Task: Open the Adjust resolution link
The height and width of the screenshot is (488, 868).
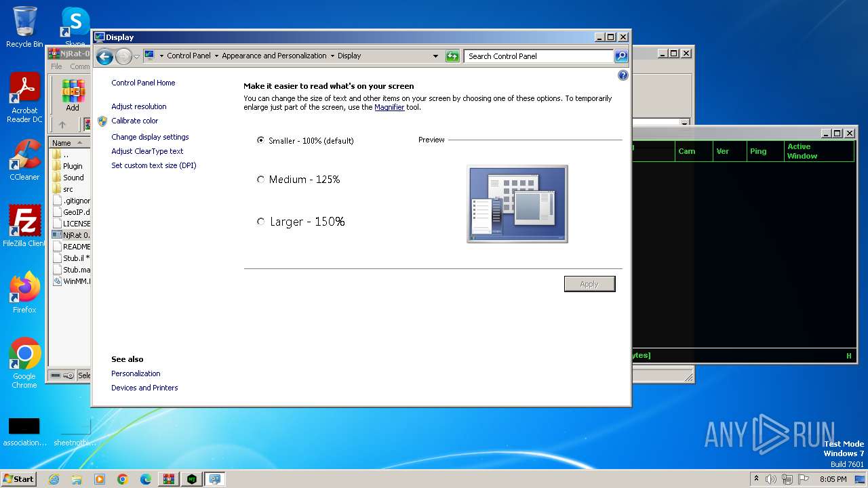Action: pos(139,106)
